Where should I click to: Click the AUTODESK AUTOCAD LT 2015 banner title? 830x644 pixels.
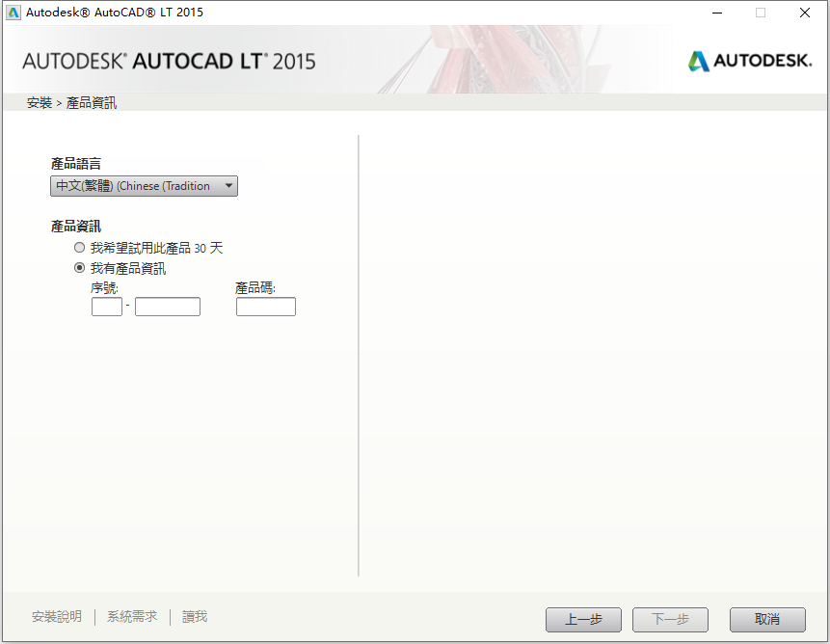[x=169, y=62]
